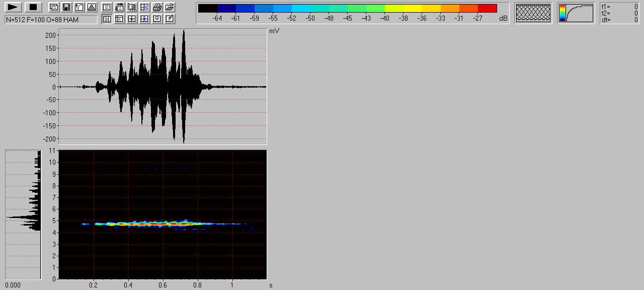Click the Play button
The image size is (644, 290).
click(x=14, y=7)
